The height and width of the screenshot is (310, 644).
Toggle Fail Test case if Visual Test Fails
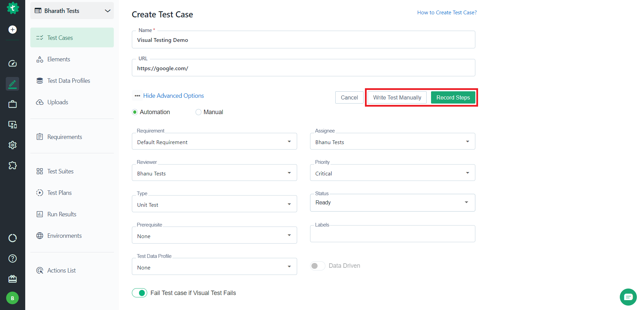click(x=140, y=293)
